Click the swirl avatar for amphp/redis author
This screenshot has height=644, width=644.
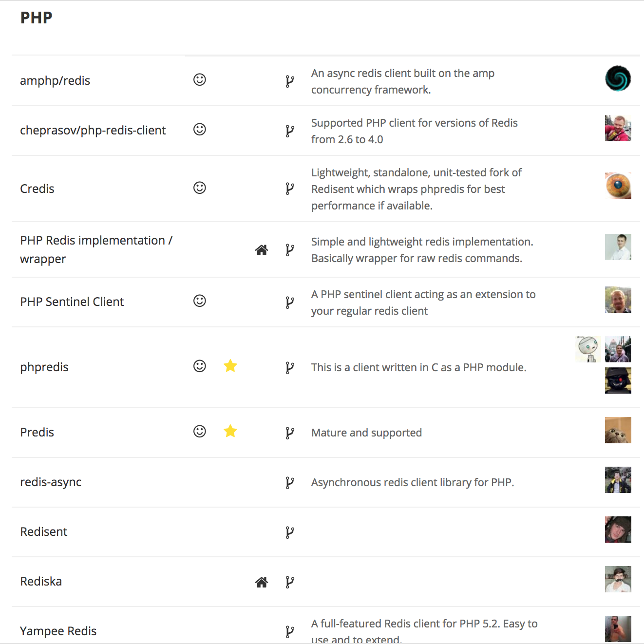618,78
